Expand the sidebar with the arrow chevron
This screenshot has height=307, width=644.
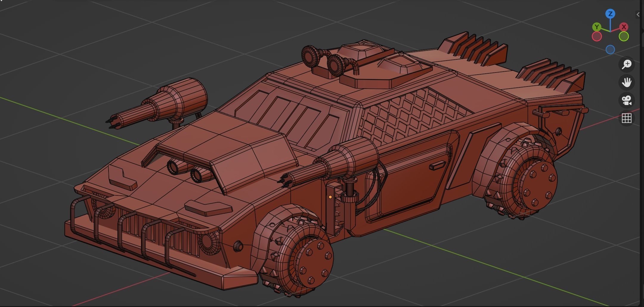(638, 14)
